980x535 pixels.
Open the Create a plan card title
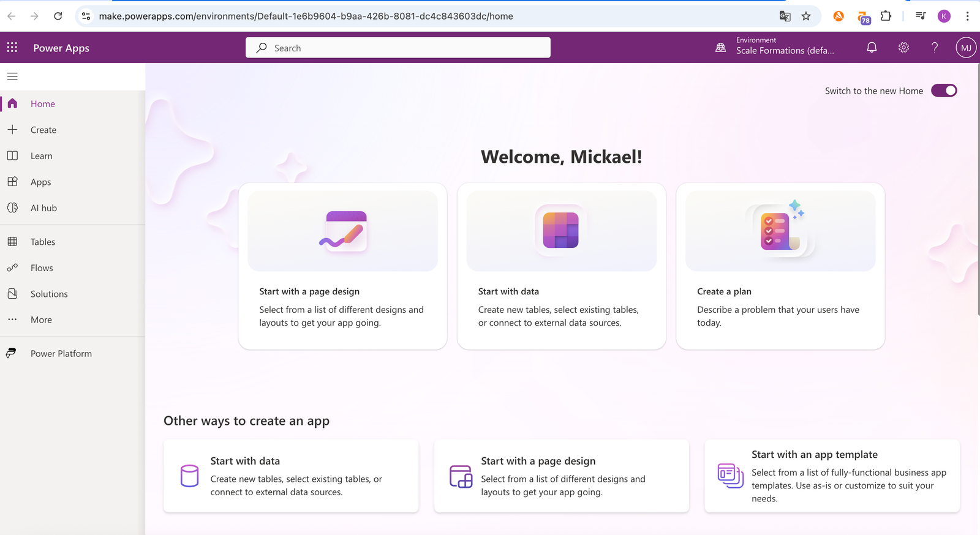(x=724, y=291)
